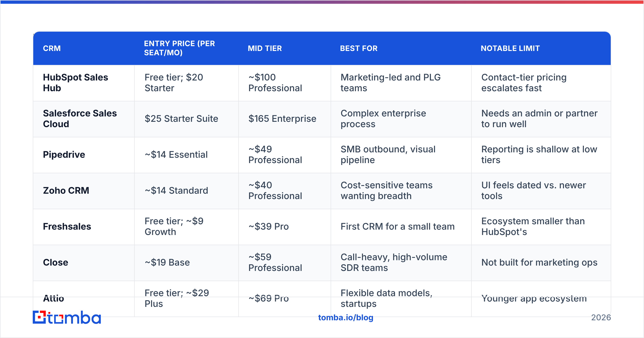Click the tomba logo
This screenshot has height=338, width=644.
pyautogui.click(x=67, y=317)
